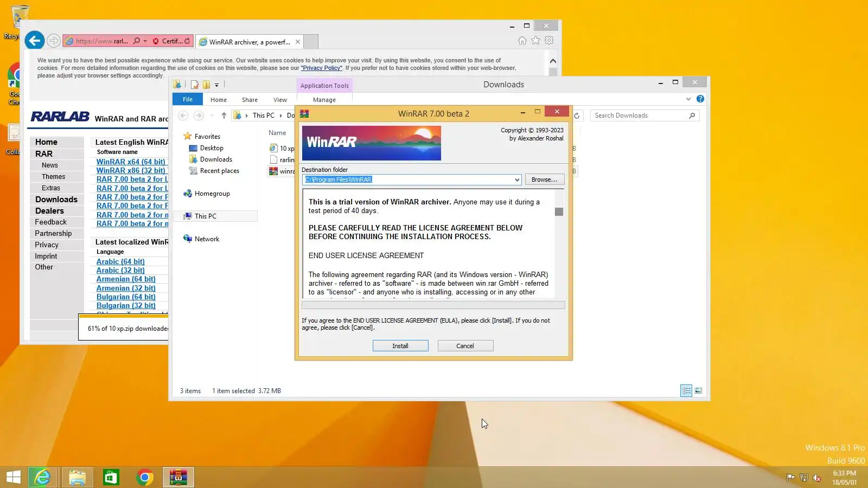
Task: Open Action Center flag in system tray
Action: 791,478
